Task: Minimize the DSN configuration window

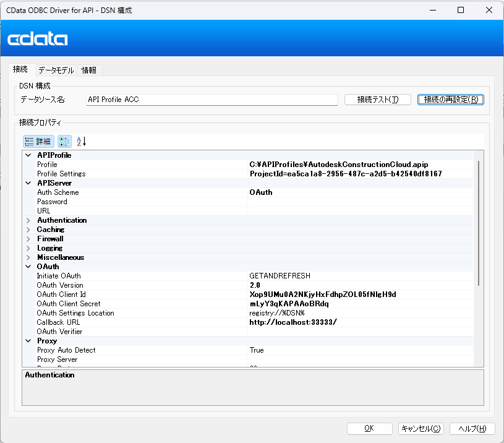Action: (433, 11)
